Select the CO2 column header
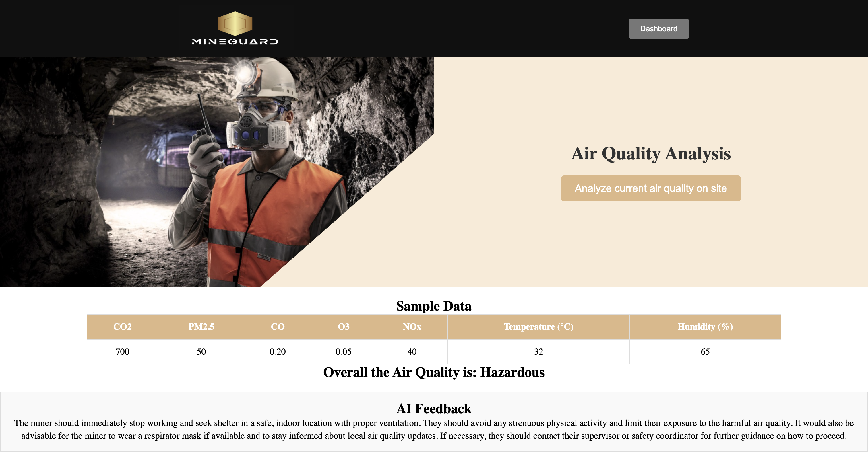The width and height of the screenshot is (868, 472). pyautogui.click(x=122, y=327)
